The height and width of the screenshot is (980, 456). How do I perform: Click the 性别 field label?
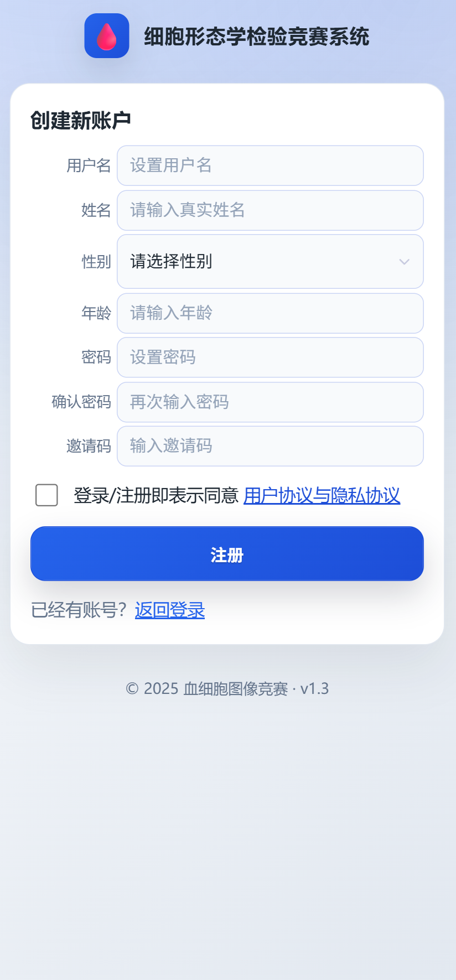pos(96,262)
